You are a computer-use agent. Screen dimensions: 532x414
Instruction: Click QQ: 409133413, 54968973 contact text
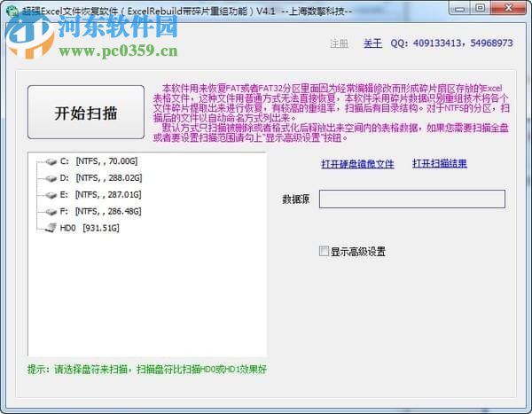pos(451,43)
